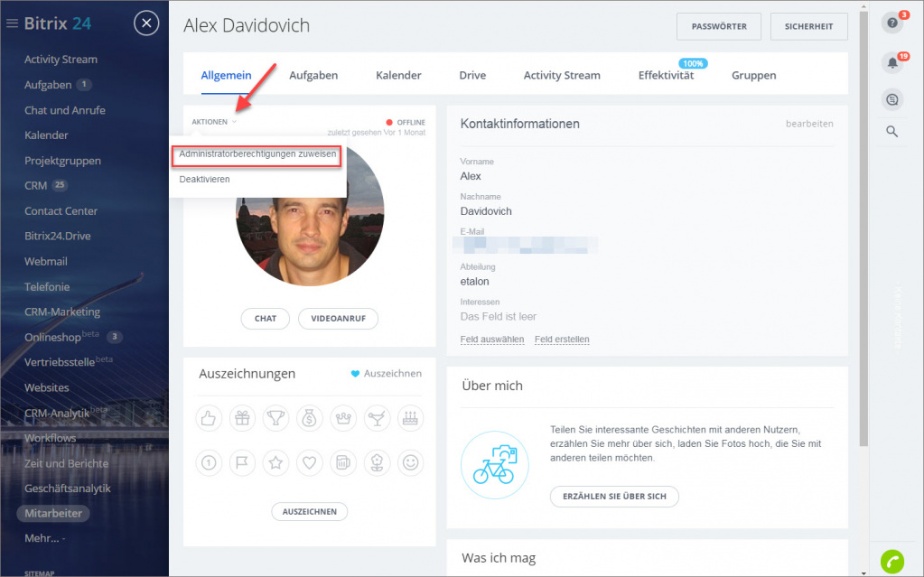
Task: Choose the trophy cup award badge
Action: pyautogui.click(x=275, y=418)
